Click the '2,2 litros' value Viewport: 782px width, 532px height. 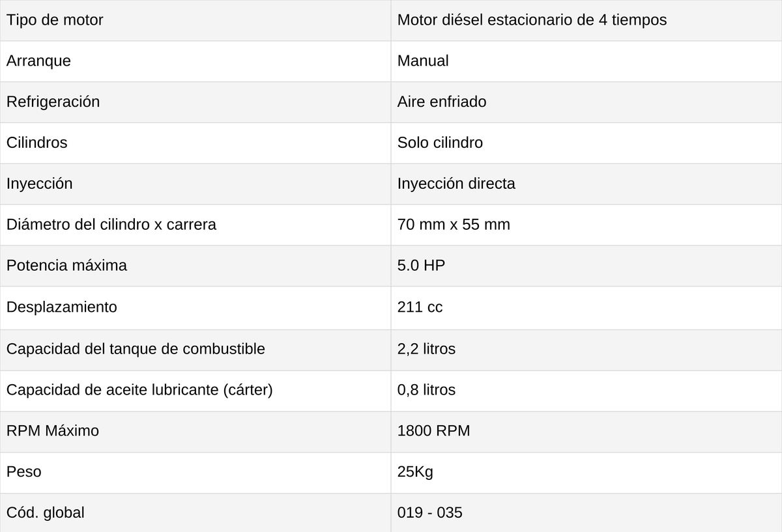pyautogui.click(x=426, y=349)
